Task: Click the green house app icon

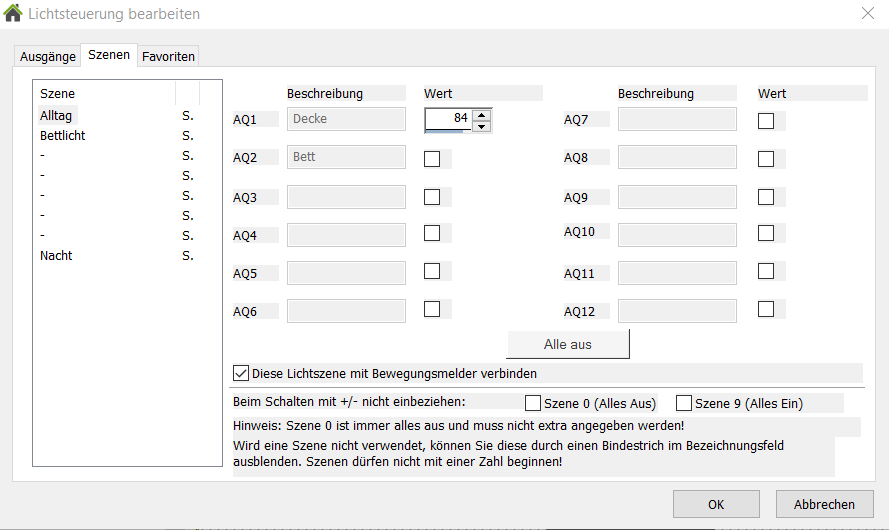Action: (x=14, y=14)
